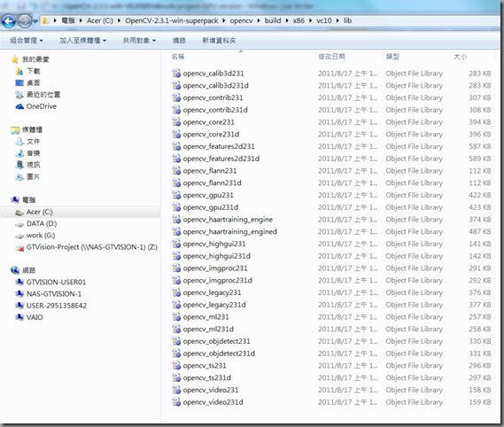Click the opencv_calib3d231 file icon

click(176, 74)
